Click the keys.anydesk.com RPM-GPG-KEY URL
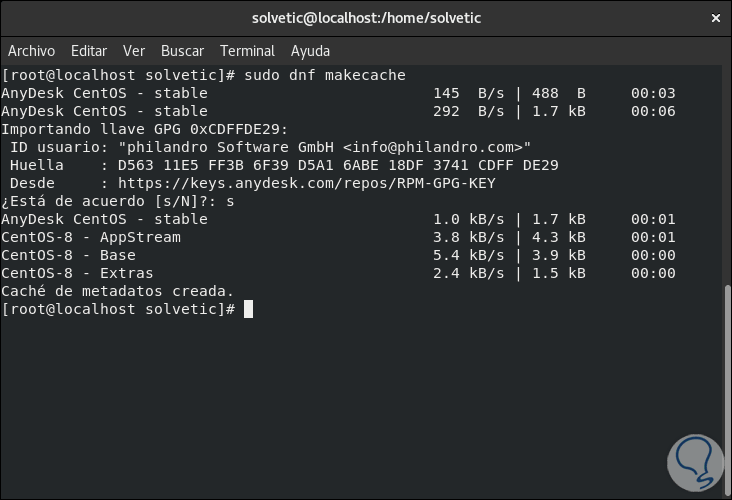 click(x=306, y=183)
